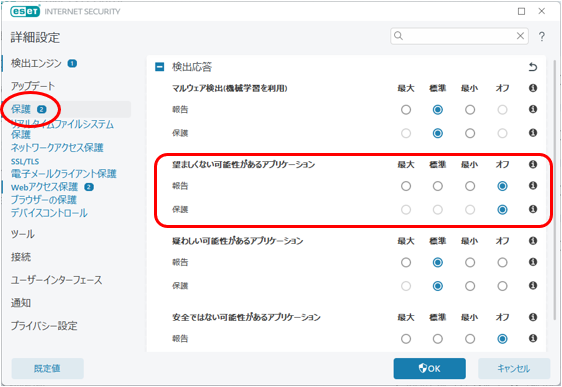Click the search magnifier icon
This screenshot has width=562, height=387.
tap(399, 36)
